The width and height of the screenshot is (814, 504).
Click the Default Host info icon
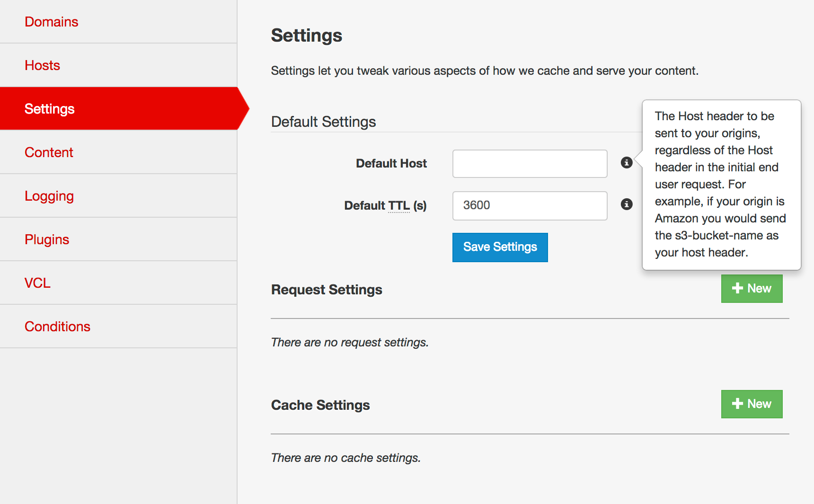tap(627, 162)
